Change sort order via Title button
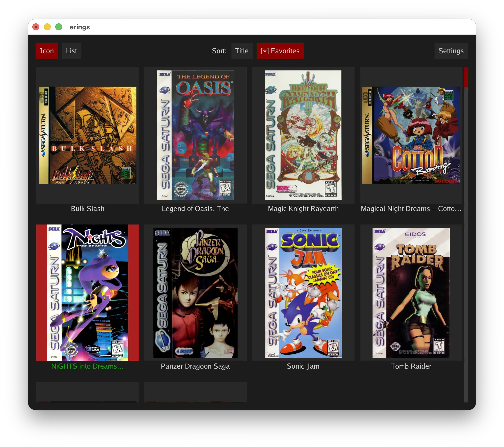Image resolution: width=504 pixels, height=447 pixels. tap(242, 51)
